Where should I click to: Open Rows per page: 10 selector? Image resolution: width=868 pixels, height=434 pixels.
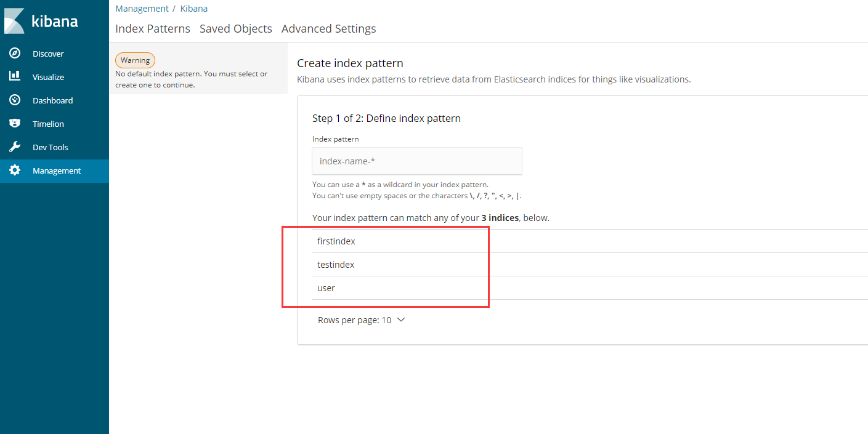point(361,320)
